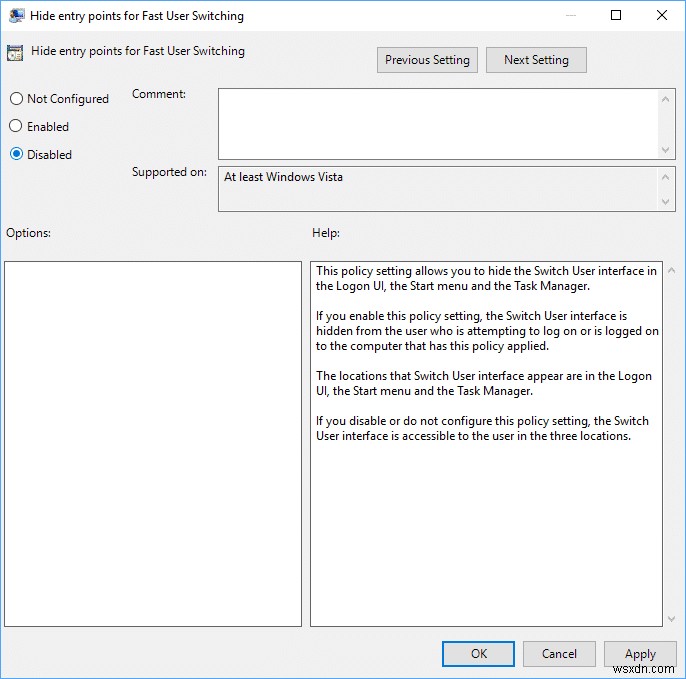Cancel the policy setting dialog
This screenshot has width=686, height=679.
coord(560,654)
